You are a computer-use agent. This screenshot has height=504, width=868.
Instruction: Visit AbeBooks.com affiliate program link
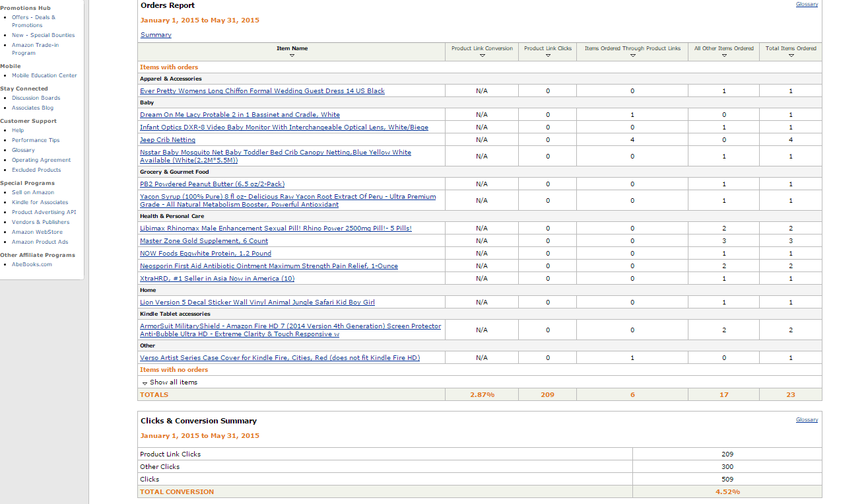32,265
